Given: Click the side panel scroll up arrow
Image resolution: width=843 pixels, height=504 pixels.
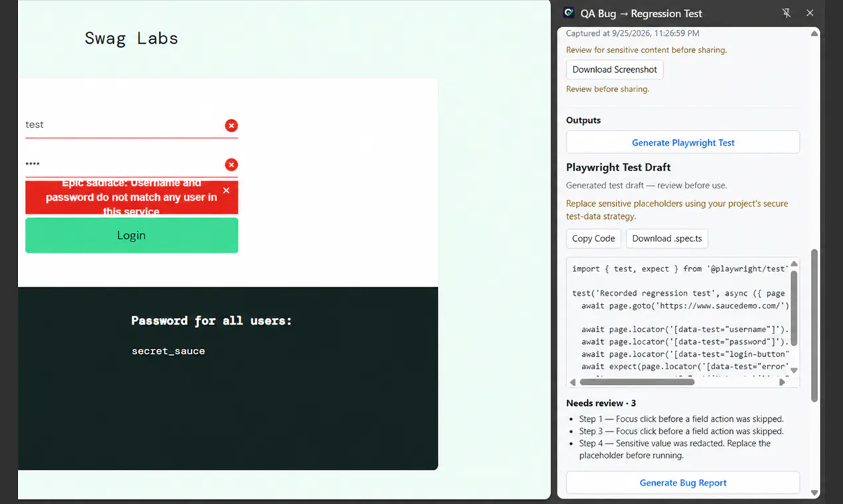Looking at the screenshot, I should point(814,33).
